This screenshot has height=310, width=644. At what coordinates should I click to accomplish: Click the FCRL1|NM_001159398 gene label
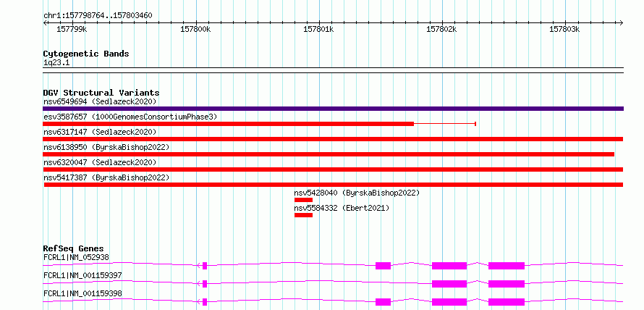pyautogui.click(x=82, y=293)
